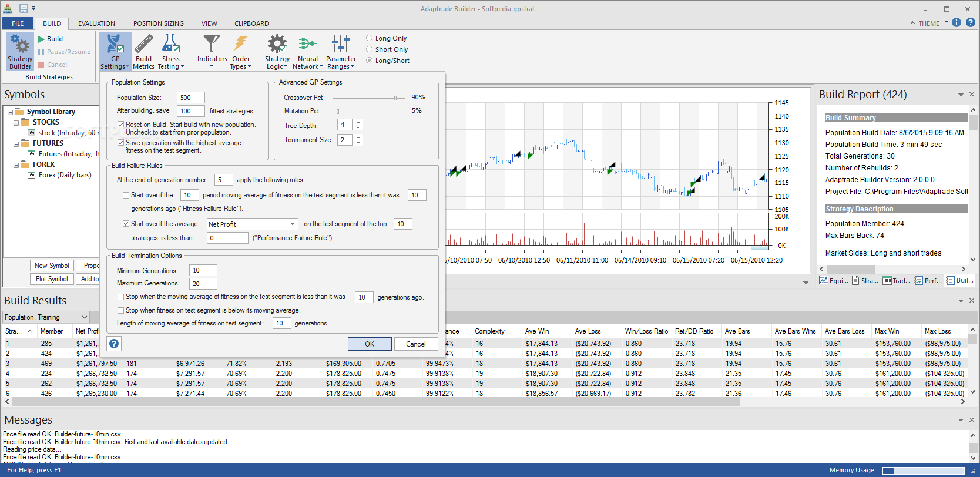
Task: Select Short Only radio button
Action: click(x=370, y=49)
